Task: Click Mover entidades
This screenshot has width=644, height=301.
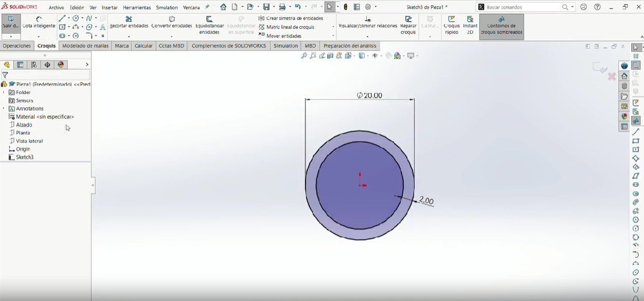Action: point(280,36)
